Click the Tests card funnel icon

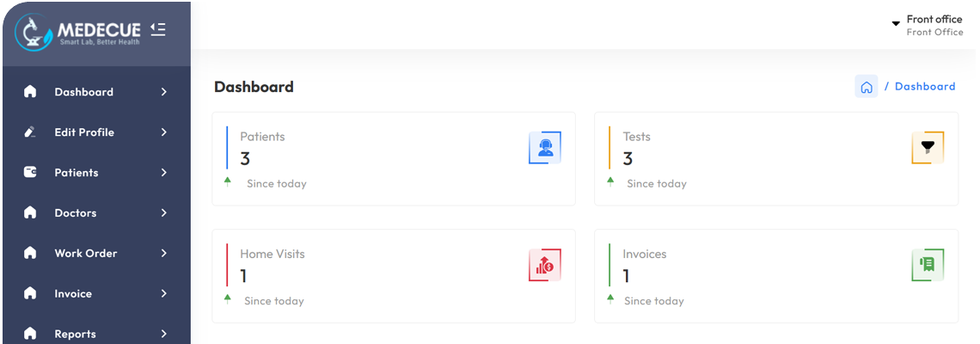[x=928, y=147]
